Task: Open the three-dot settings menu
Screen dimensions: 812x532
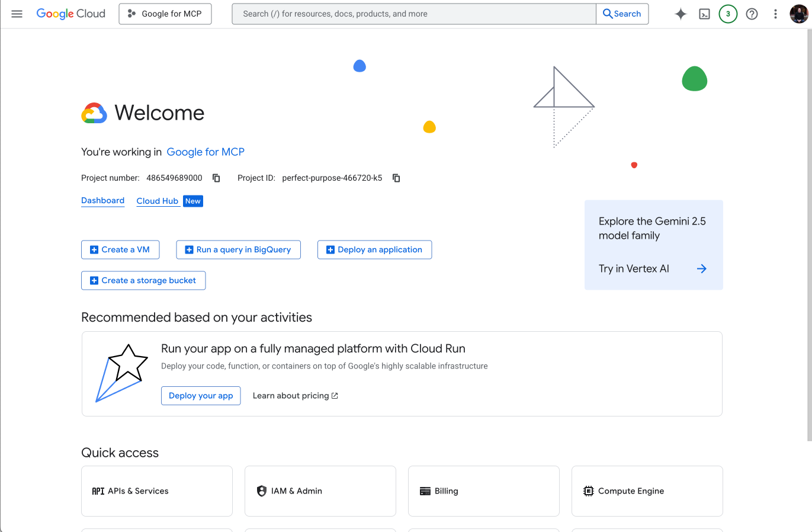Action: (x=775, y=14)
